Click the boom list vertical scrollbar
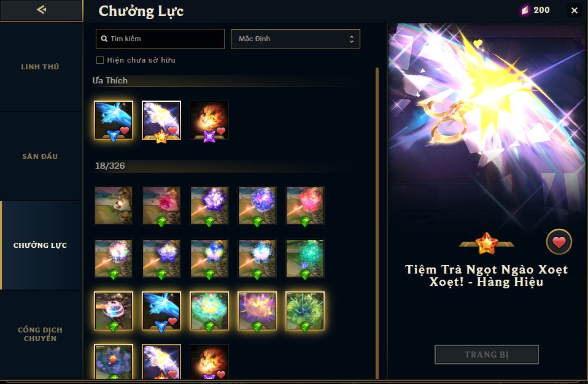This screenshot has height=384, width=588. click(377, 223)
